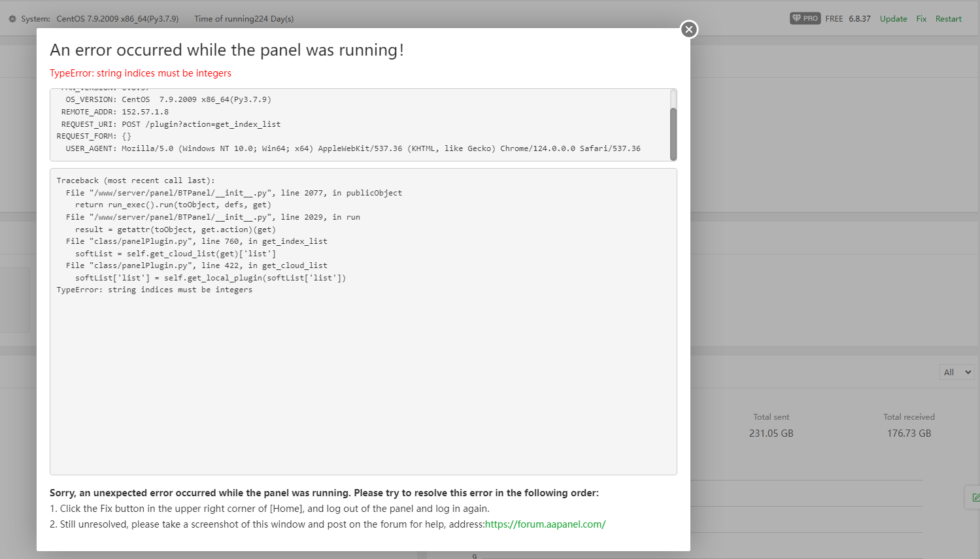Click the traceback line 760 get_index_list entry
Image resolution: width=980 pixels, height=559 pixels.
(x=197, y=241)
